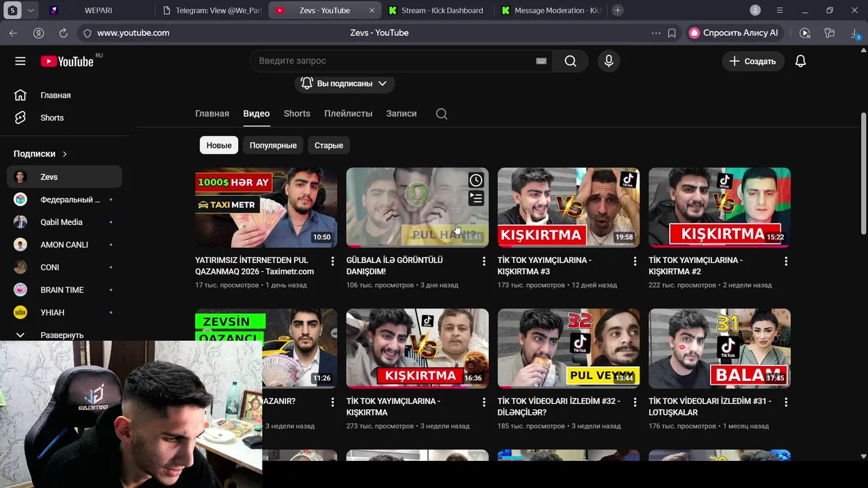Open the AMON CANLI subscription
This screenshot has width=868, height=488.
64,245
